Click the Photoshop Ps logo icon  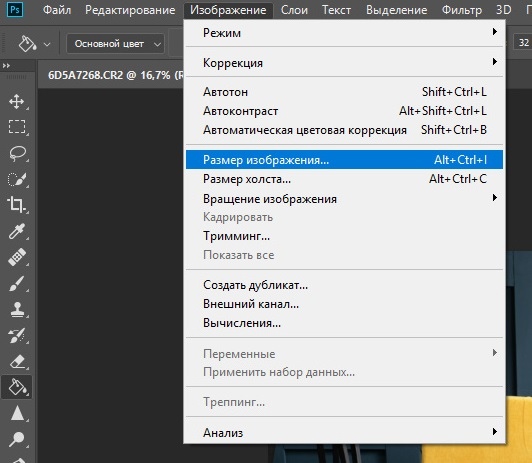(15, 9)
